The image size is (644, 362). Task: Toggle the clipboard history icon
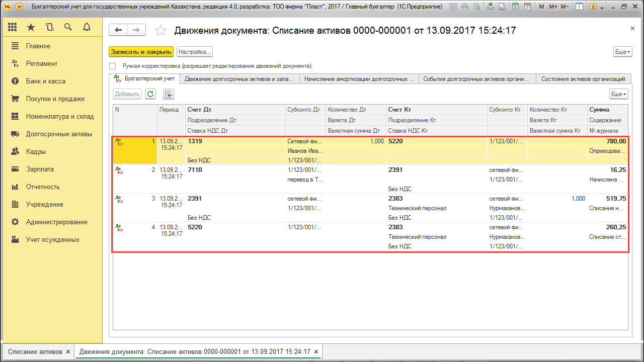50,27
